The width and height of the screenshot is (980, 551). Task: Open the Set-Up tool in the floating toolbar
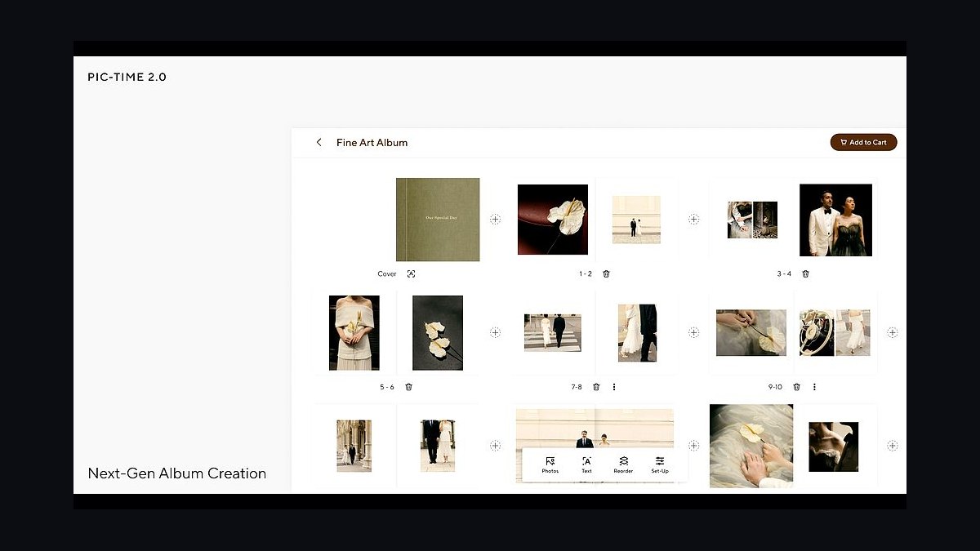(660, 464)
